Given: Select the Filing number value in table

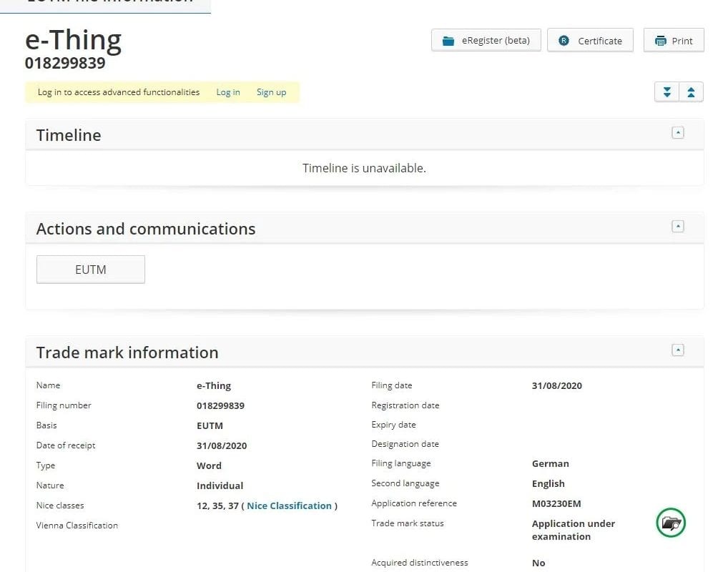Looking at the screenshot, I should point(220,405).
